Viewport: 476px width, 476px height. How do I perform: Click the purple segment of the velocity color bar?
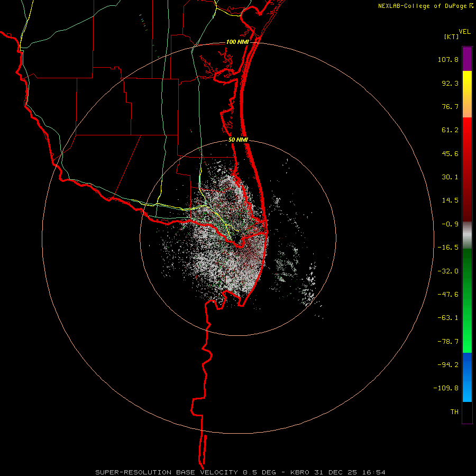(467, 59)
